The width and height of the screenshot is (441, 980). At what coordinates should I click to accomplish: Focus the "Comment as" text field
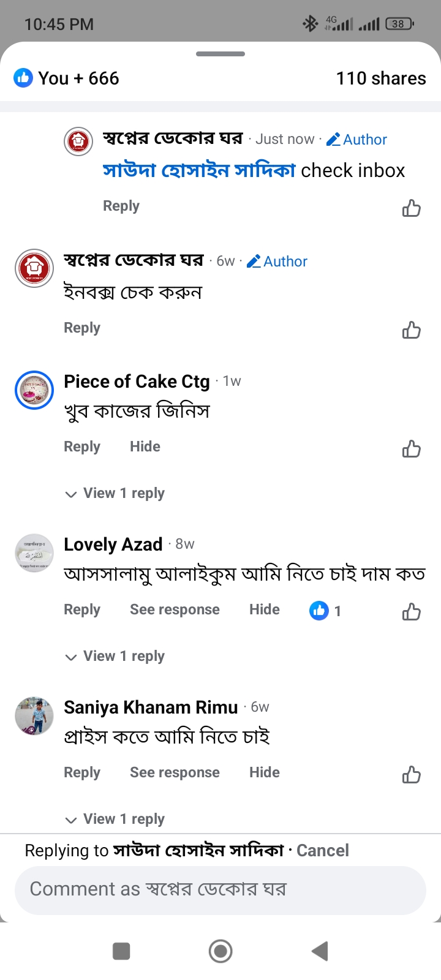click(x=221, y=889)
